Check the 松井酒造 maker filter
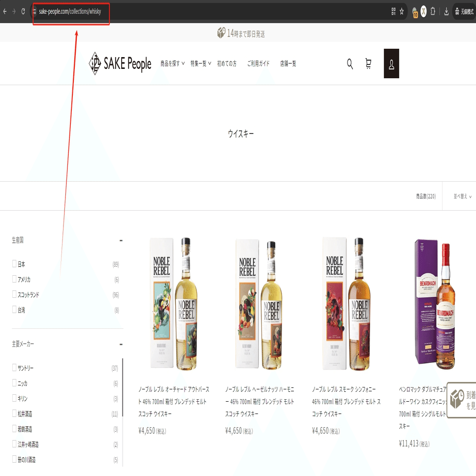The width and height of the screenshot is (476, 476). (14, 413)
